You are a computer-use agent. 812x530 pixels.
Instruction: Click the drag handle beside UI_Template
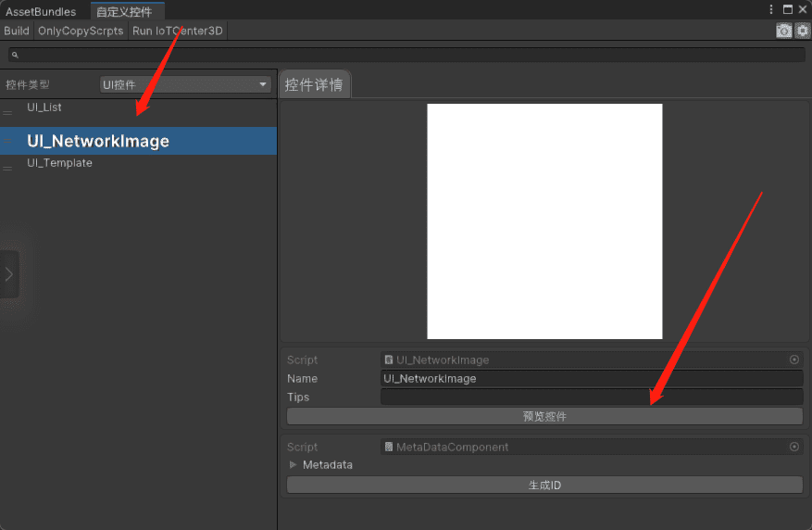(x=7, y=168)
